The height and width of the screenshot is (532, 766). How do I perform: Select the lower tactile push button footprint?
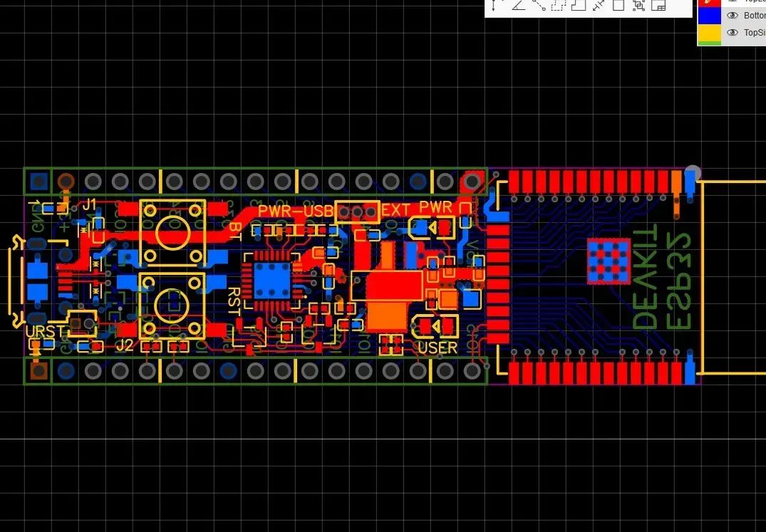coord(172,306)
